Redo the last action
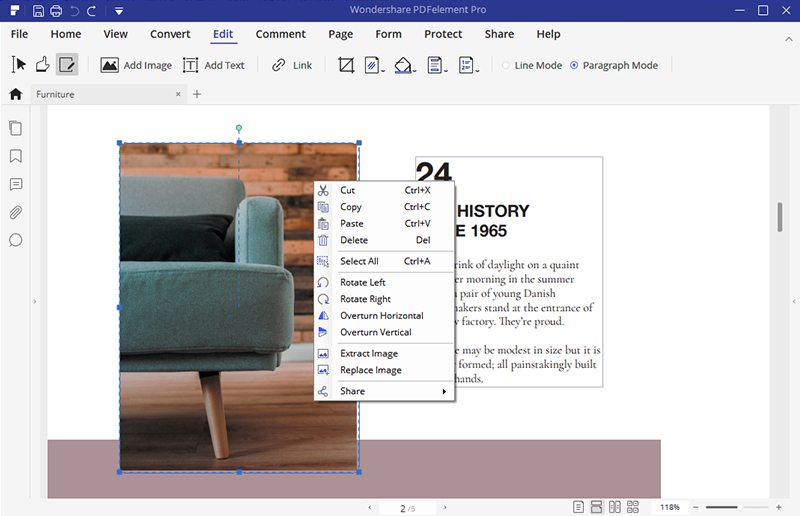This screenshot has width=800, height=516. [92, 11]
